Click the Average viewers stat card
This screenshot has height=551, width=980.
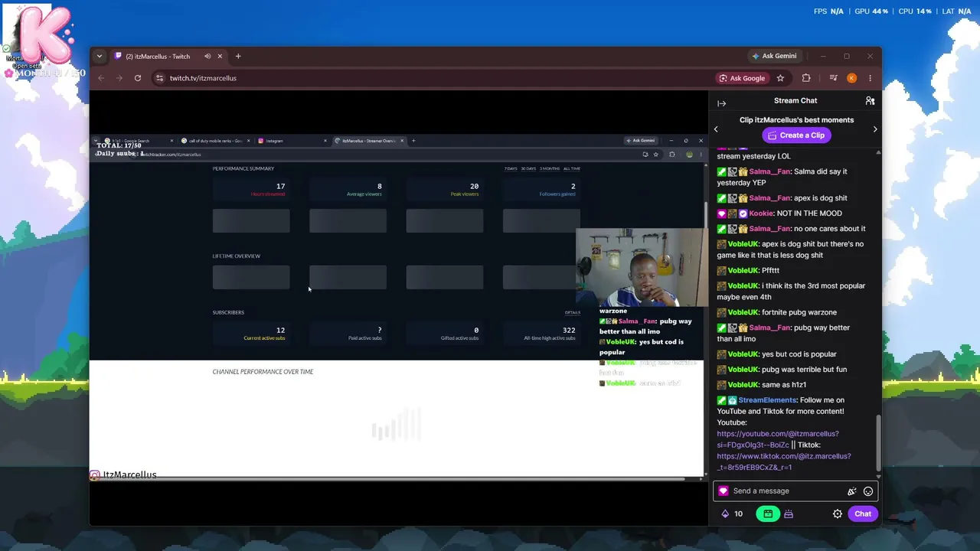(x=348, y=190)
